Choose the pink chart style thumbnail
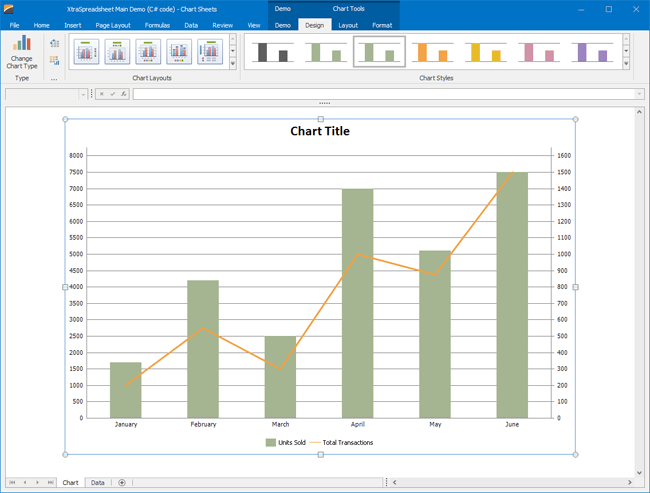650x493 pixels. (x=539, y=52)
